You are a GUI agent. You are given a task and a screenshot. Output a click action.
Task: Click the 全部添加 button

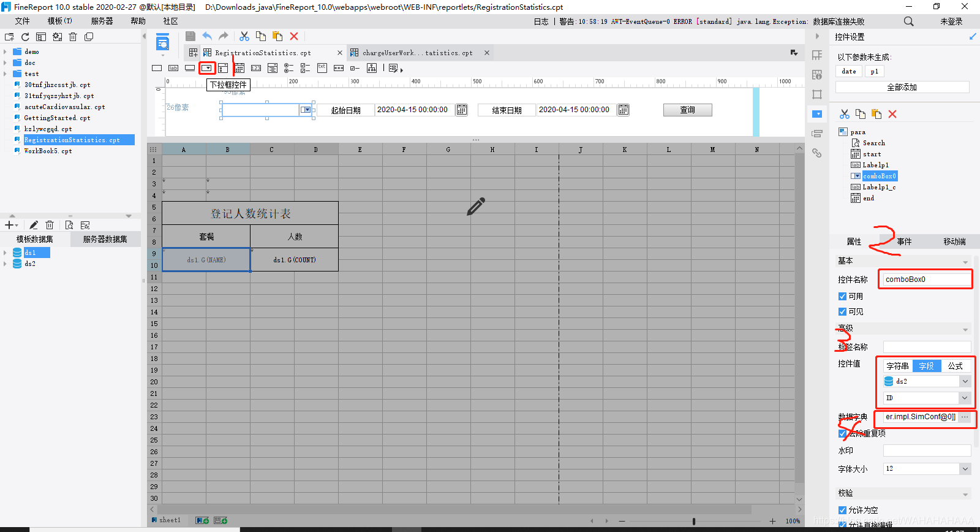point(902,88)
